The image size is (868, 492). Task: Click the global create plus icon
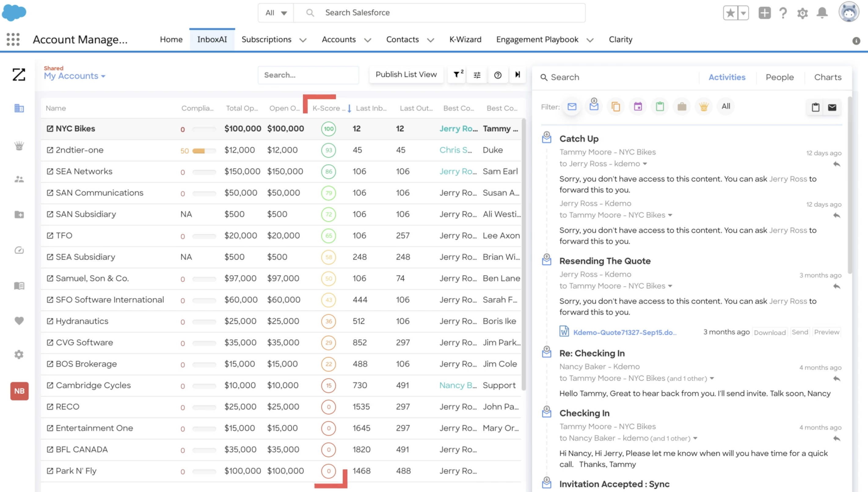point(764,13)
